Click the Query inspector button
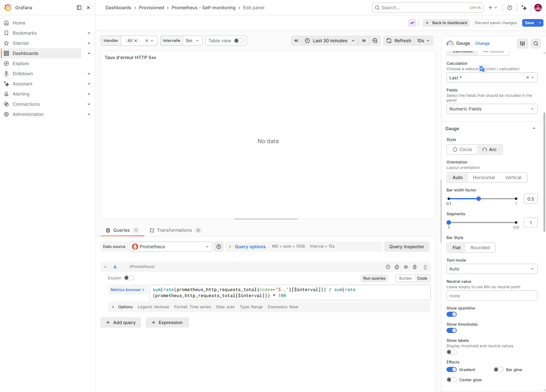Screen dimensions: 546x392 [407, 247]
